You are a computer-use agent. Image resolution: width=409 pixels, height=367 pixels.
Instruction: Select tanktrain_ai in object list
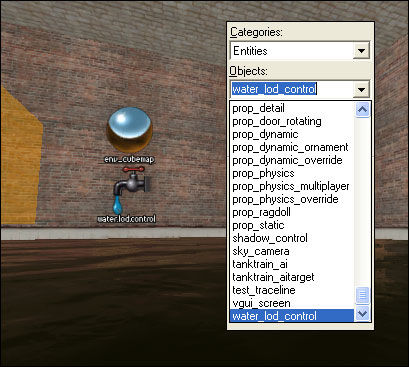[x=292, y=264]
